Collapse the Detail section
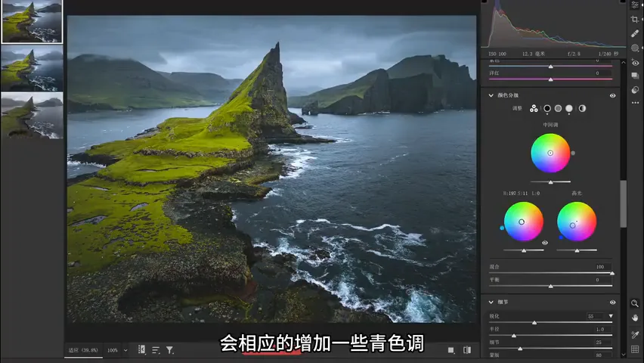 [491, 302]
